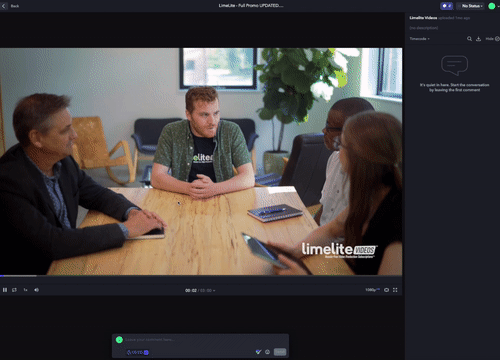Click the purple share button in the top bar
Image resolution: width=500 pixels, height=360 pixels.
(447, 6)
